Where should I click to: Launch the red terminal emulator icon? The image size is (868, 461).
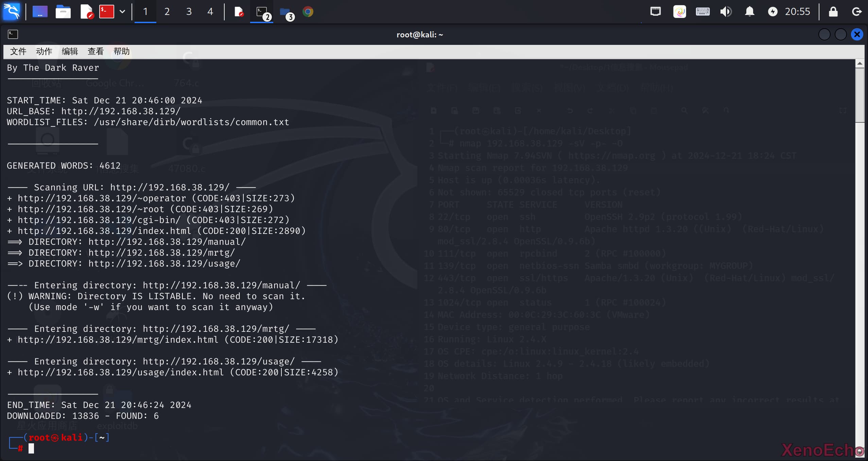(106, 12)
